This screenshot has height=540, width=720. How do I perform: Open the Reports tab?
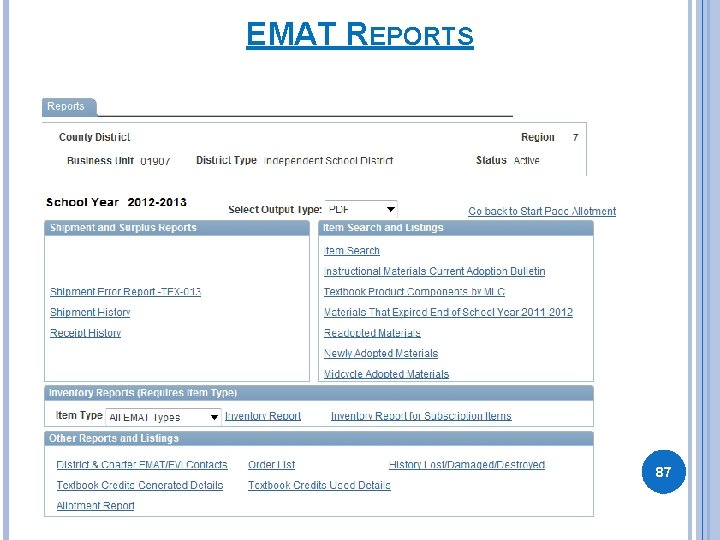(x=69, y=107)
